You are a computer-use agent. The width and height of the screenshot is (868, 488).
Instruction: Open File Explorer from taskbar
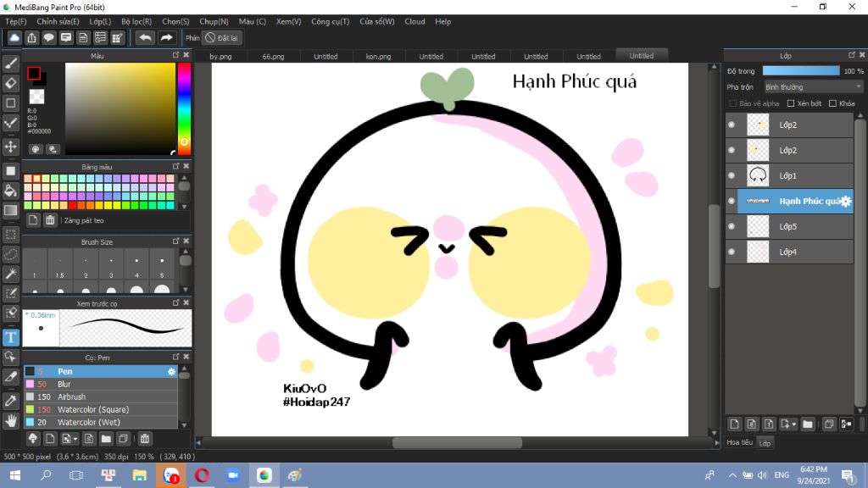(x=140, y=475)
